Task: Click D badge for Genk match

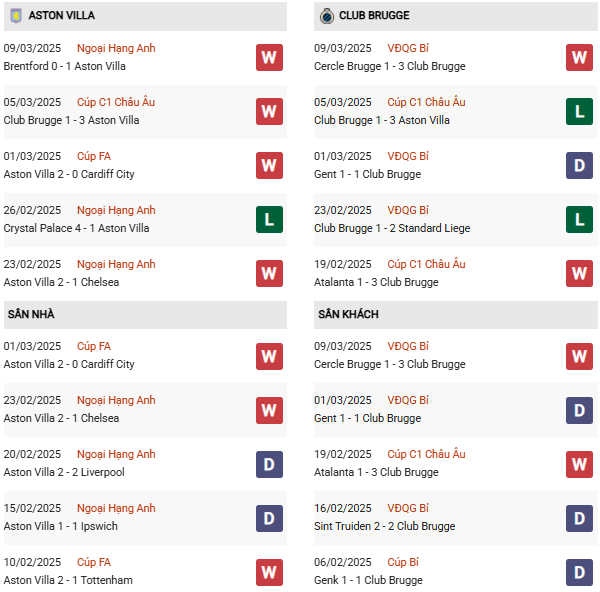Action: point(579,571)
